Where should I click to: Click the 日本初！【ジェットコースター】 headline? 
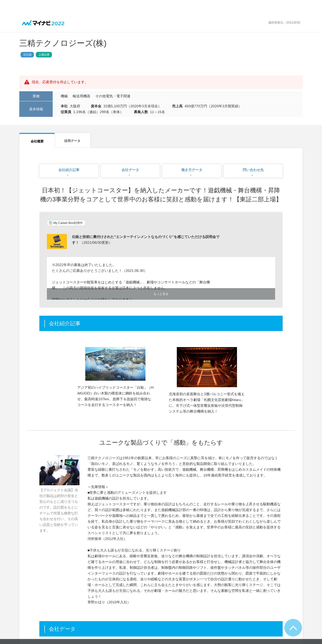click(x=161, y=195)
